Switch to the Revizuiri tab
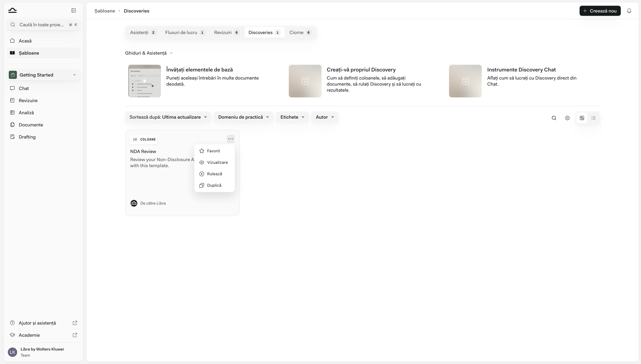 227,33
